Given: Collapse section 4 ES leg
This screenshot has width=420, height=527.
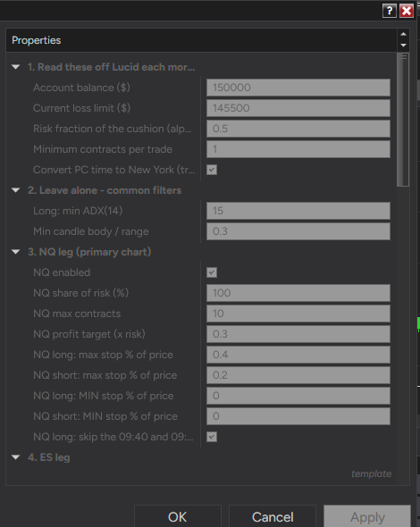Looking at the screenshot, I should coord(16,457).
